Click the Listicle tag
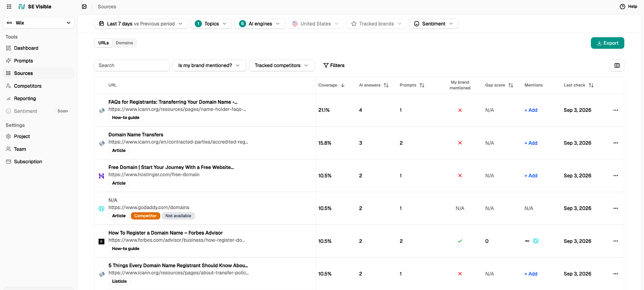 point(119,281)
